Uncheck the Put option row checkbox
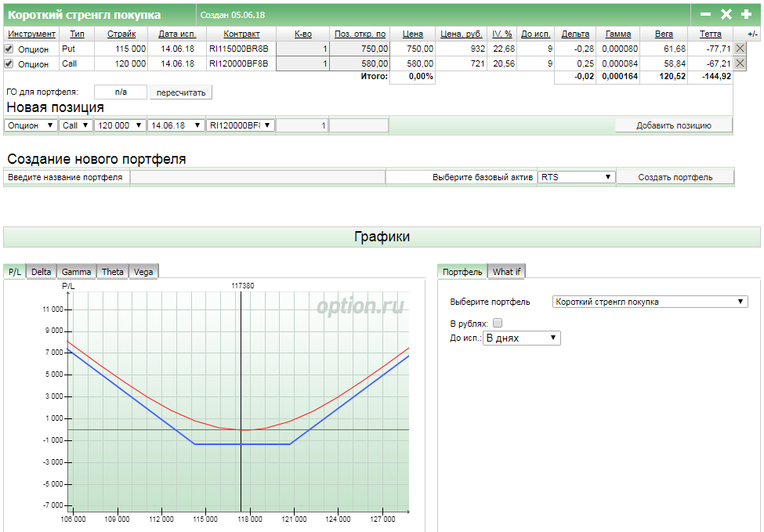Viewport: 764px width, 532px height. tap(9, 49)
